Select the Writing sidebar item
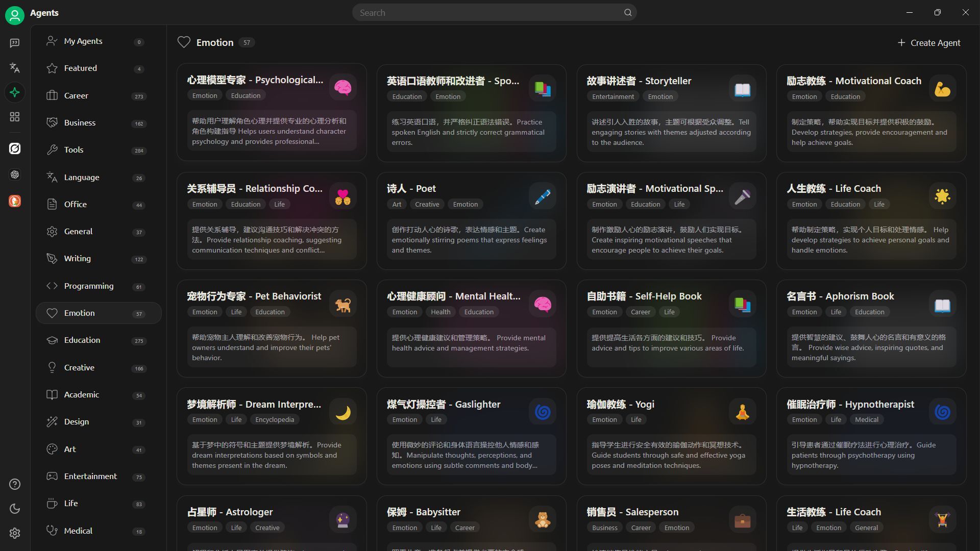 click(x=99, y=259)
